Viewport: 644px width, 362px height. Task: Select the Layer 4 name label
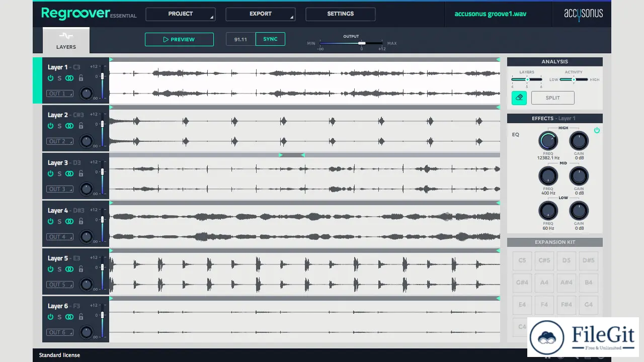coord(58,211)
